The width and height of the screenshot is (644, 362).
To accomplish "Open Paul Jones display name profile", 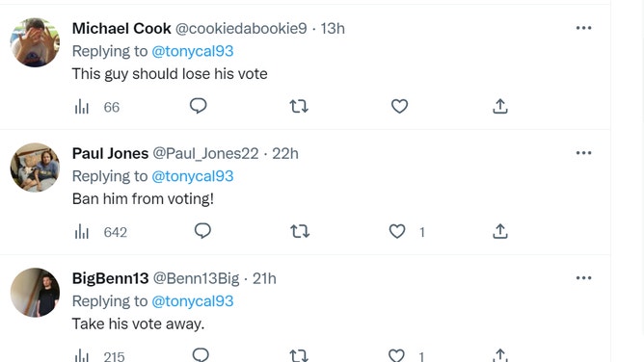I will tap(110, 153).
